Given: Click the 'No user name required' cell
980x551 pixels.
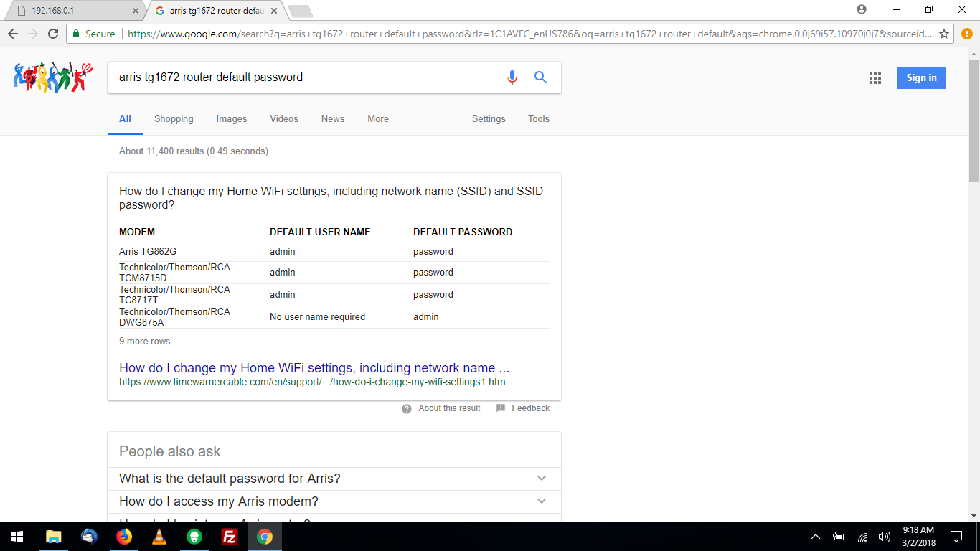Looking at the screenshot, I should tap(317, 317).
